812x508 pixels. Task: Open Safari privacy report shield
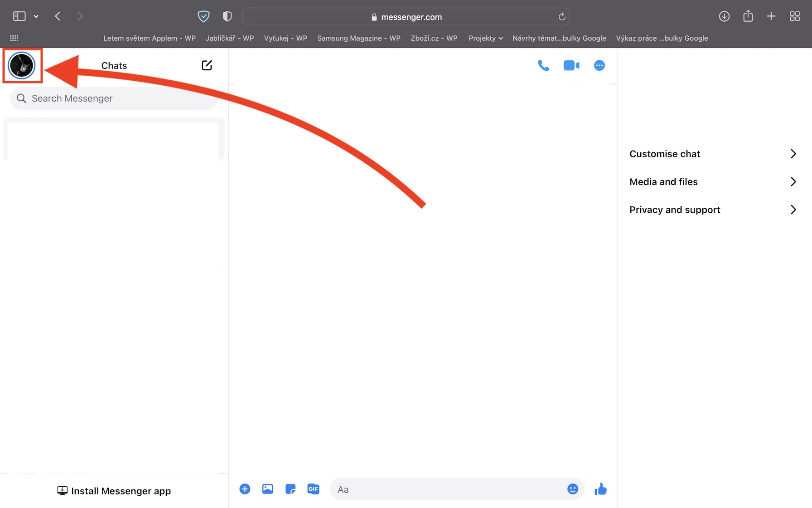[x=227, y=16]
